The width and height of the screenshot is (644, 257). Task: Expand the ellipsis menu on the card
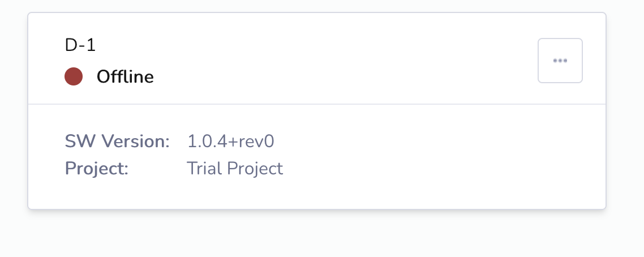point(560,61)
